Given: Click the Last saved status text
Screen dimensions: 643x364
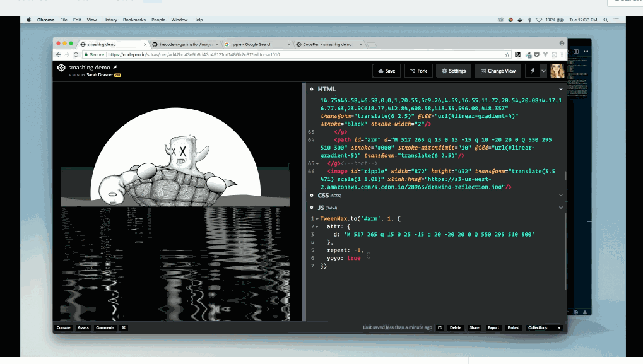Looking at the screenshot, I should (x=398, y=327).
